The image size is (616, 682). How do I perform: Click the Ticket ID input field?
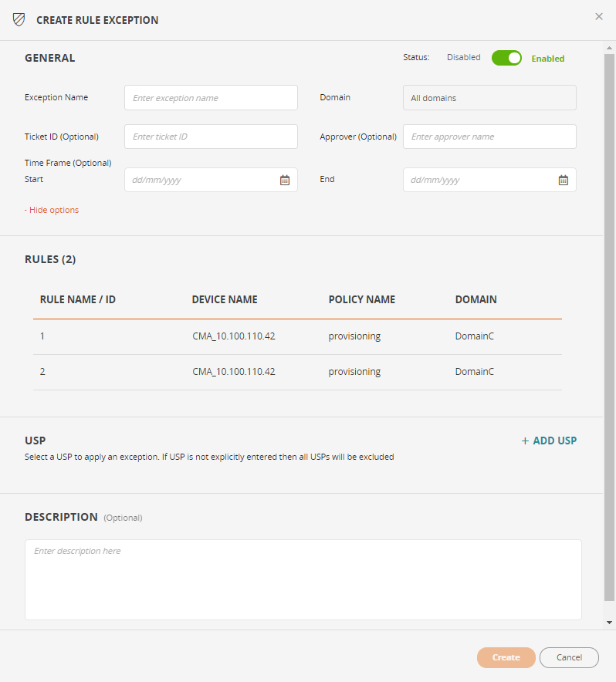click(211, 137)
